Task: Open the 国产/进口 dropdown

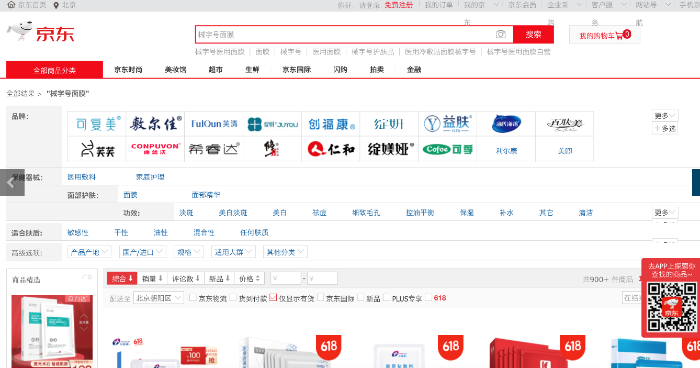Action: pos(142,252)
